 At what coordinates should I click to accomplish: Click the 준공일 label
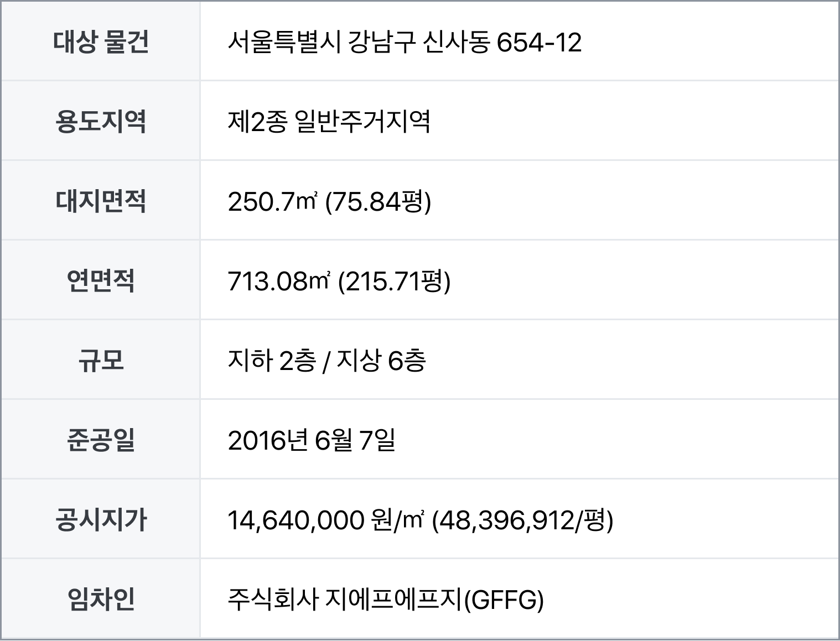pos(101,440)
